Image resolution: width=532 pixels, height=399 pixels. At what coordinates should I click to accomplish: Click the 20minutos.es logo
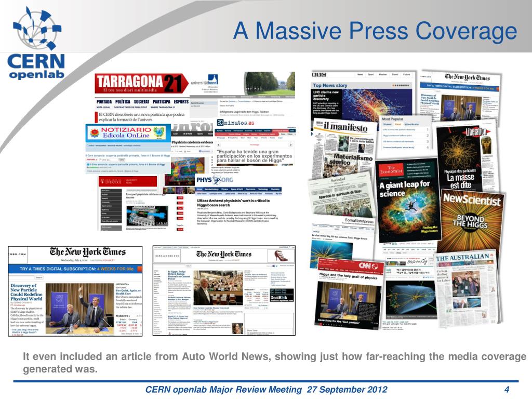click(x=235, y=123)
